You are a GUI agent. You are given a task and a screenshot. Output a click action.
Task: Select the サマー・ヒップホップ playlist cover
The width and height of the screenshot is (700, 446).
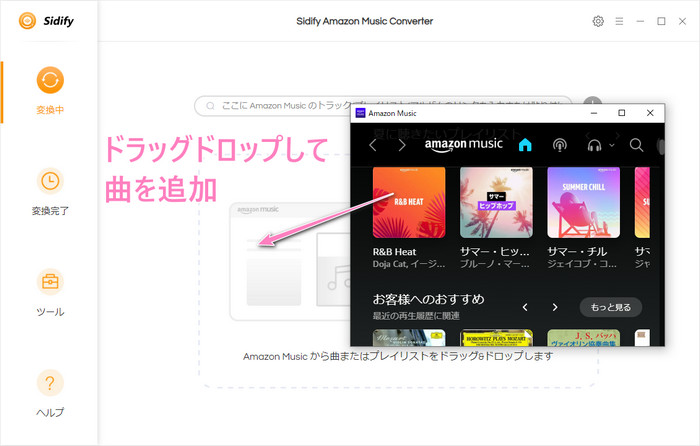point(496,202)
